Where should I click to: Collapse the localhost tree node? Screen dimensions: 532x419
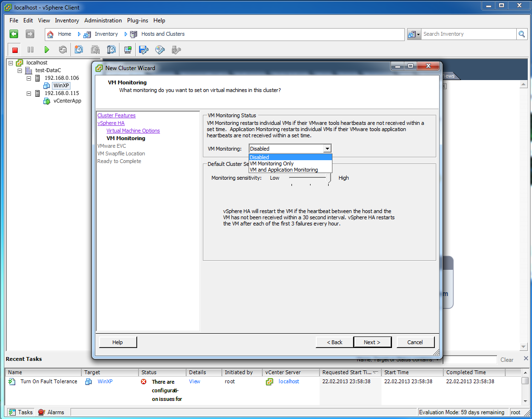point(11,63)
